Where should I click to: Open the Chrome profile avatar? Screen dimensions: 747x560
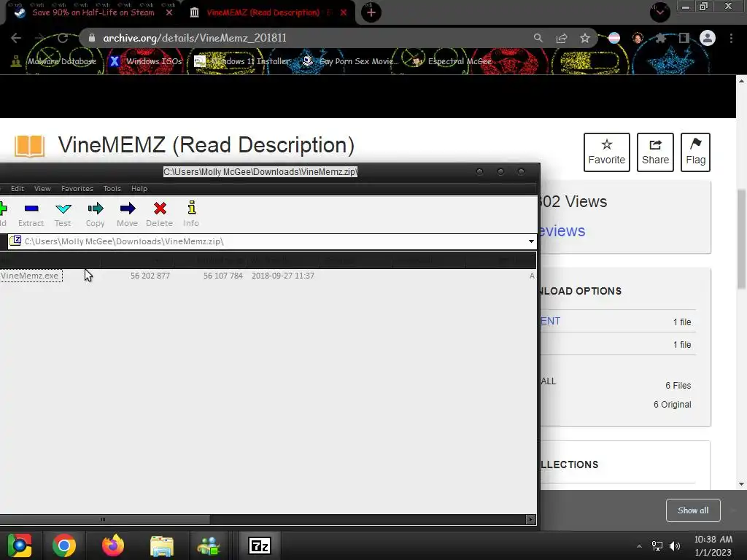coord(708,38)
